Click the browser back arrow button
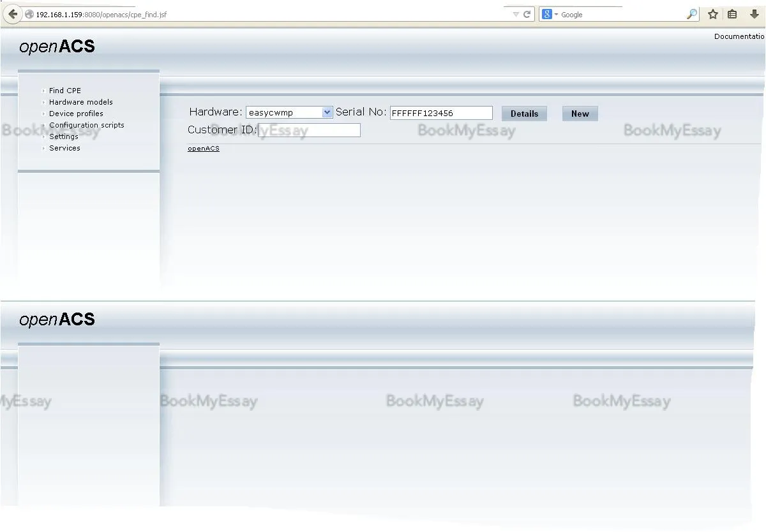766x532 pixels. point(13,14)
